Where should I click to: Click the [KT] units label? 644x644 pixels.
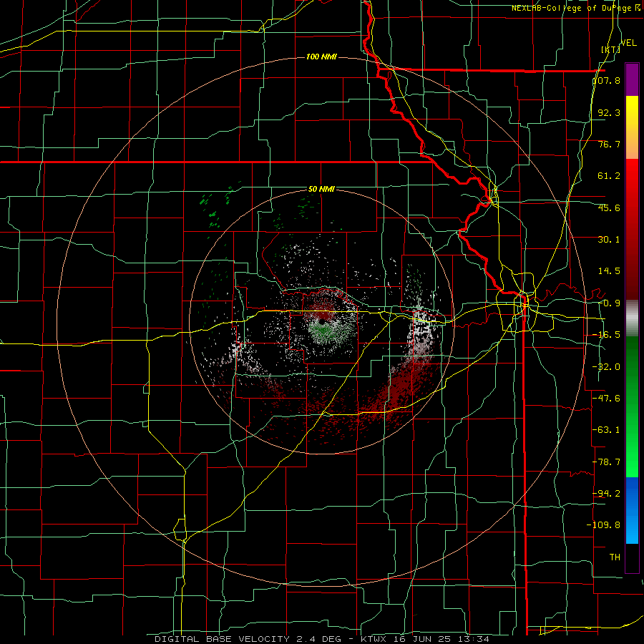point(610,49)
